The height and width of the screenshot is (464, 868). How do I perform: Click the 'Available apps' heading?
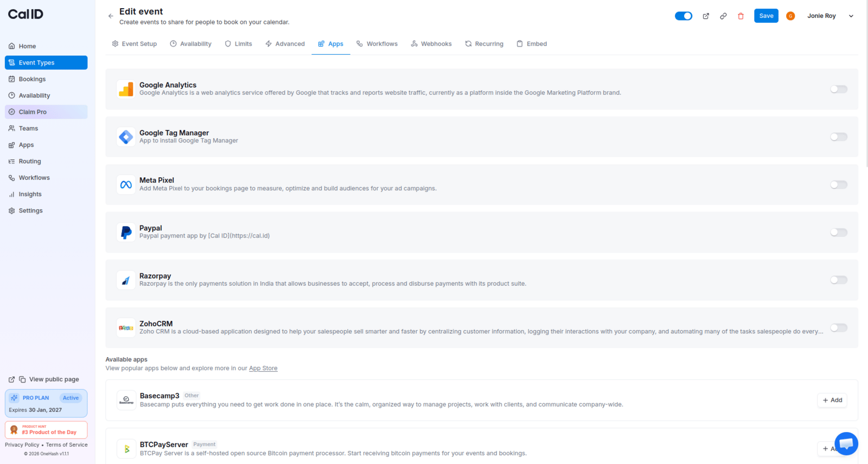coord(126,359)
